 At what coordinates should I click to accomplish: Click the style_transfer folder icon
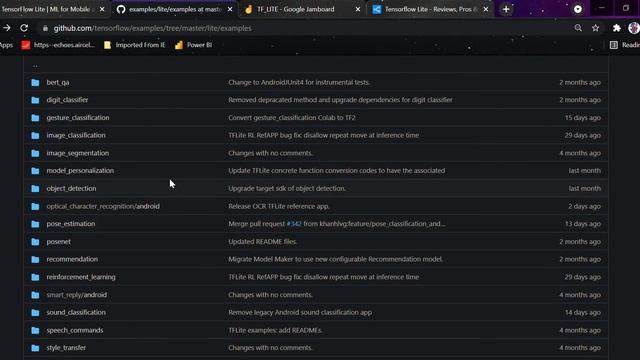36,348
